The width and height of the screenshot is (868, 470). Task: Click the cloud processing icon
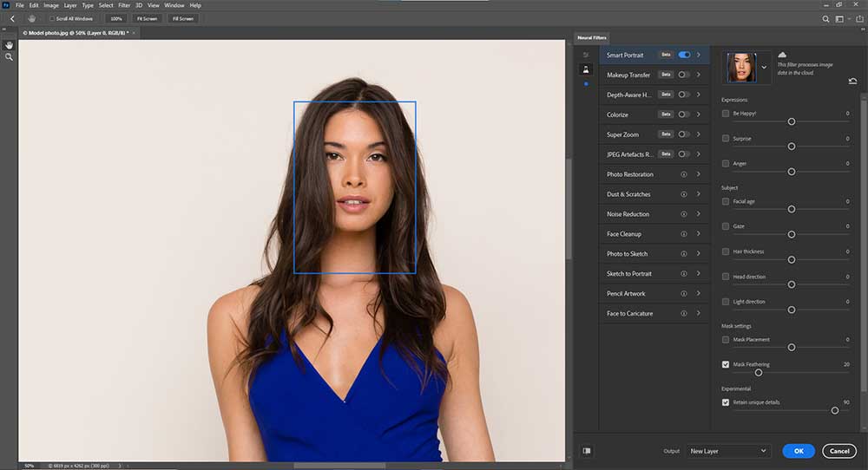[x=782, y=55]
